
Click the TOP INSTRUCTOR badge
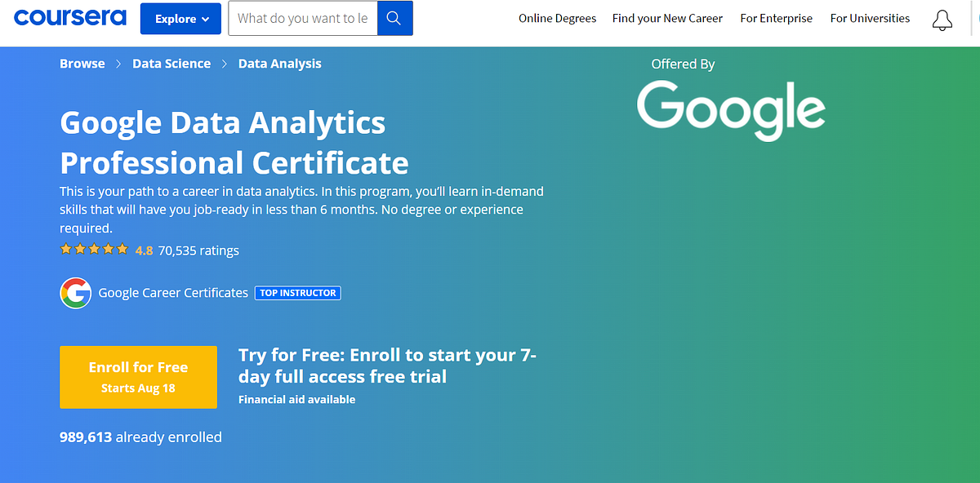click(x=297, y=292)
